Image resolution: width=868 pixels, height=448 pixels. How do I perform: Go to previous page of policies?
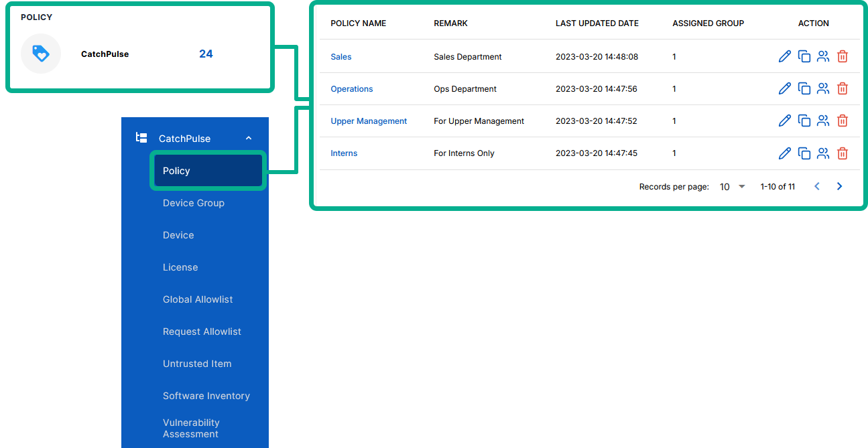tap(817, 187)
